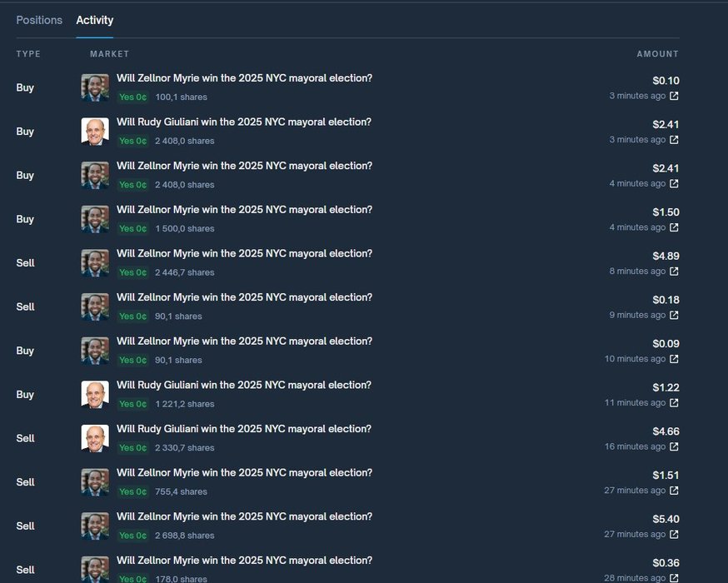This screenshot has height=583, width=728.
Task: Open external link icon beside $2.41 Giuliani buy
Action: (674, 140)
